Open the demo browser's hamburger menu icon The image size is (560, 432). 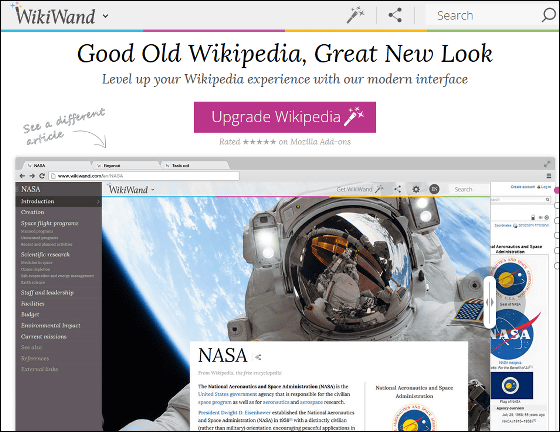coord(549,176)
